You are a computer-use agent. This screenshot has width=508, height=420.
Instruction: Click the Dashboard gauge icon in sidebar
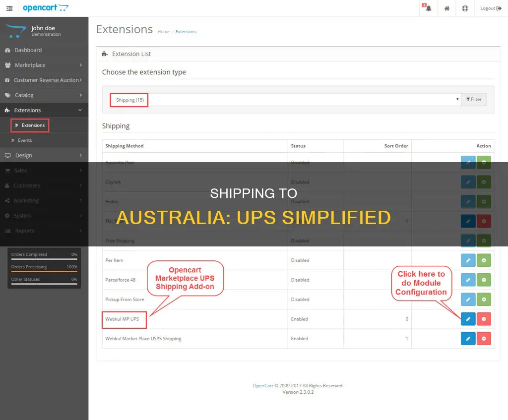coord(7,50)
